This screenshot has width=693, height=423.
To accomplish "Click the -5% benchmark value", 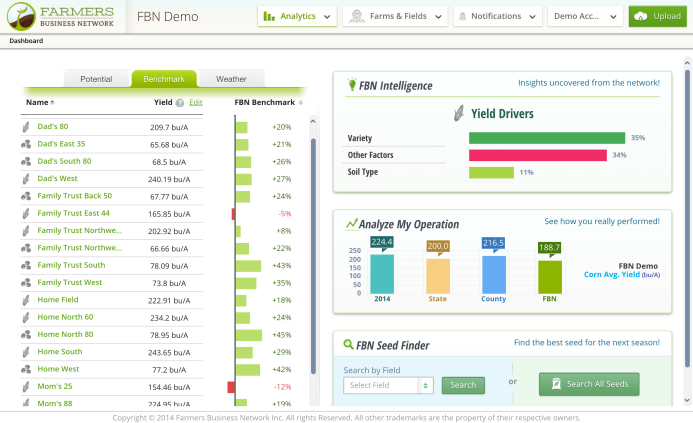I will [x=285, y=213].
